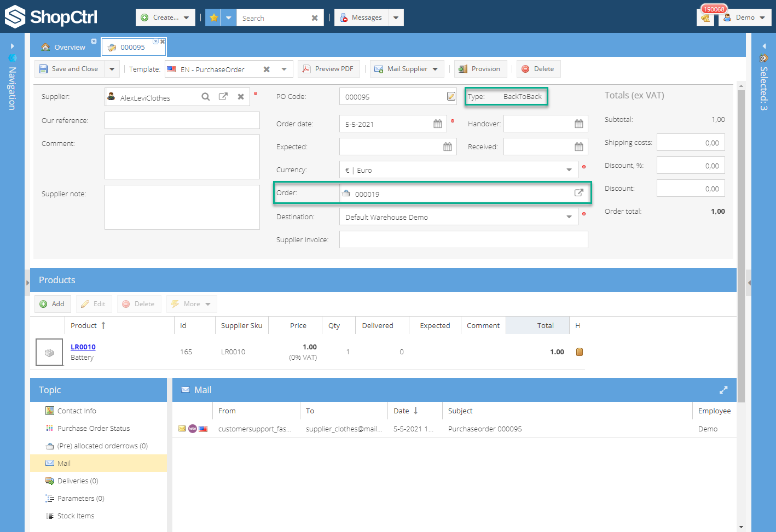776x532 pixels.
Task: Open the More menu in Products
Action: (x=192, y=304)
